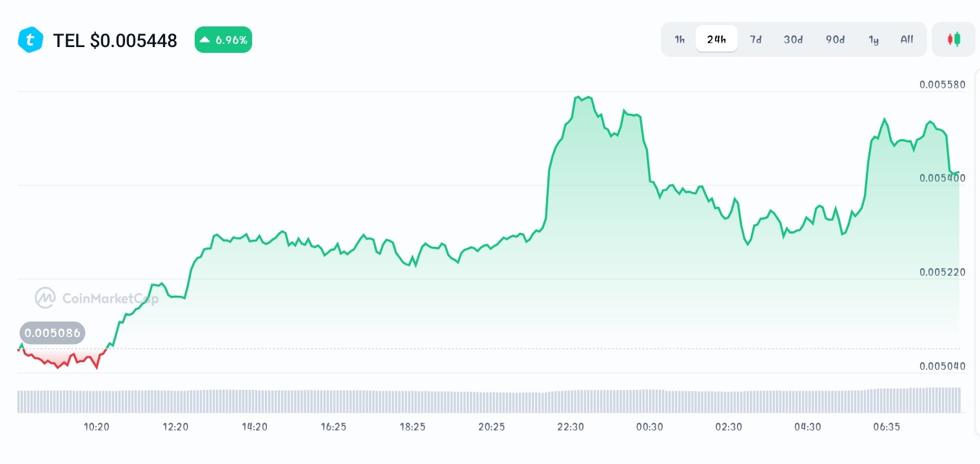Image resolution: width=980 pixels, height=464 pixels.
Task: Click the Telcoin logo icon
Action: 30,40
